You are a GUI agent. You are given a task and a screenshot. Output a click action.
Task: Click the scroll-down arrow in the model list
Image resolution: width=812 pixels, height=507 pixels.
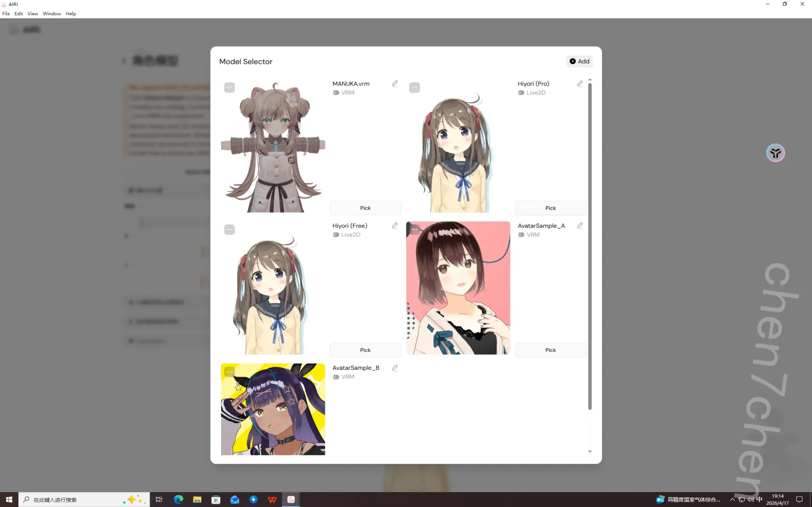coord(590,451)
